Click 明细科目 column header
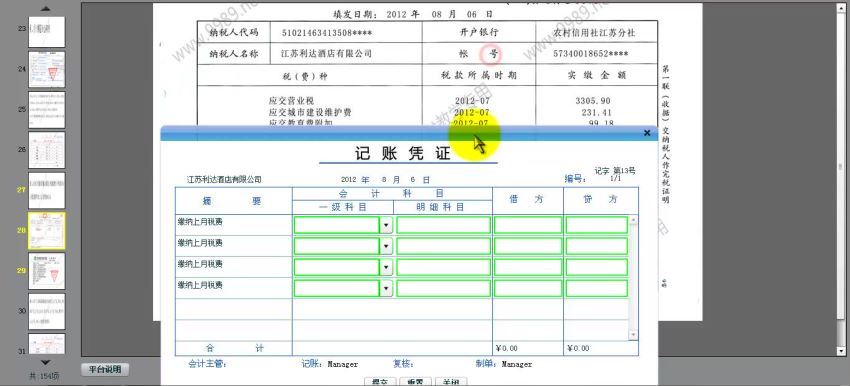The height and width of the screenshot is (386, 850). [x=440, y=207]
